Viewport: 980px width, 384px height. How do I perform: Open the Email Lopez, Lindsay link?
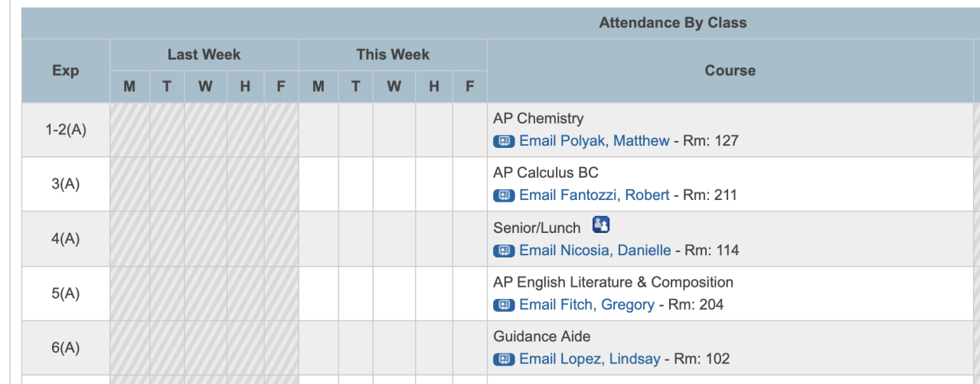coord(590,359)
